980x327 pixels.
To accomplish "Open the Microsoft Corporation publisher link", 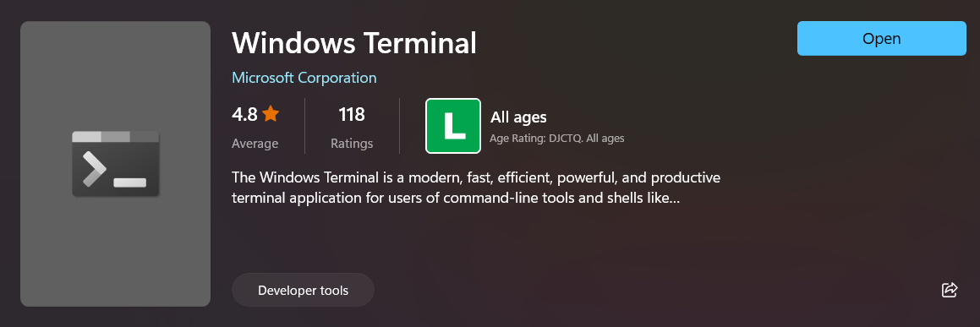I will click(304, 78).
